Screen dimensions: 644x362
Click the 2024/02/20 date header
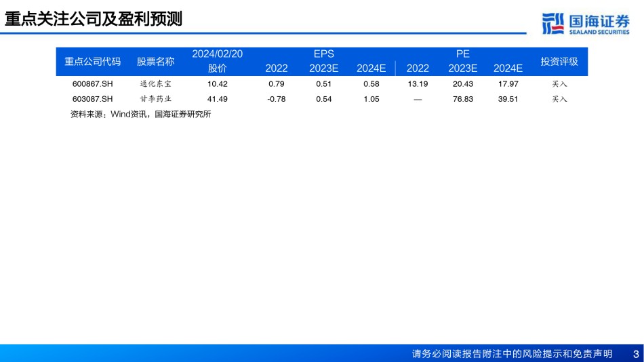218,54
